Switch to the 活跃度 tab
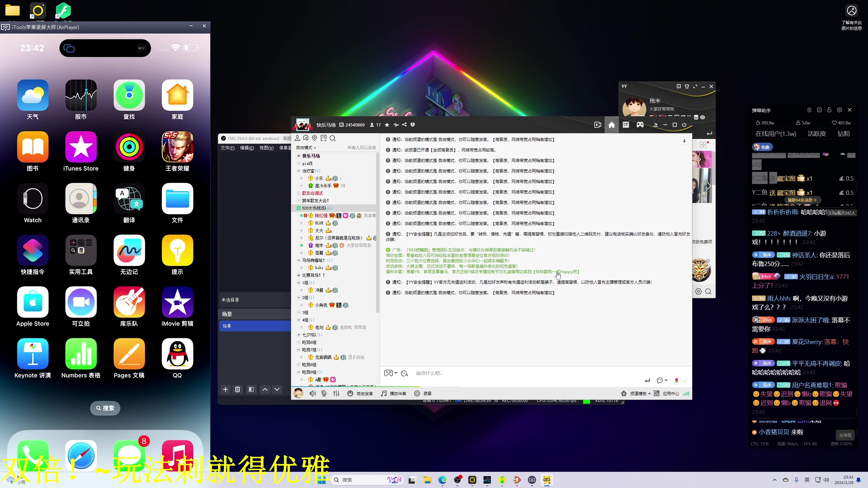The width and height of the screenshot is (868, 488). click(x=817, y=134)
